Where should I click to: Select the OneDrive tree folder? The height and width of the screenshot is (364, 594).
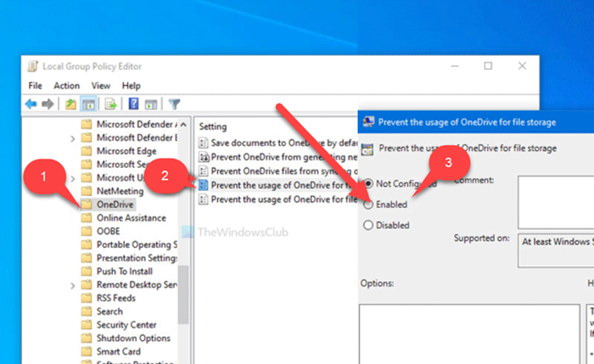(115, 204)
